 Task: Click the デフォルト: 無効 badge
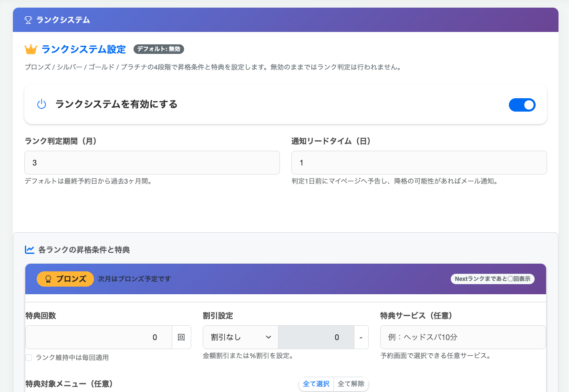[158, 49]
